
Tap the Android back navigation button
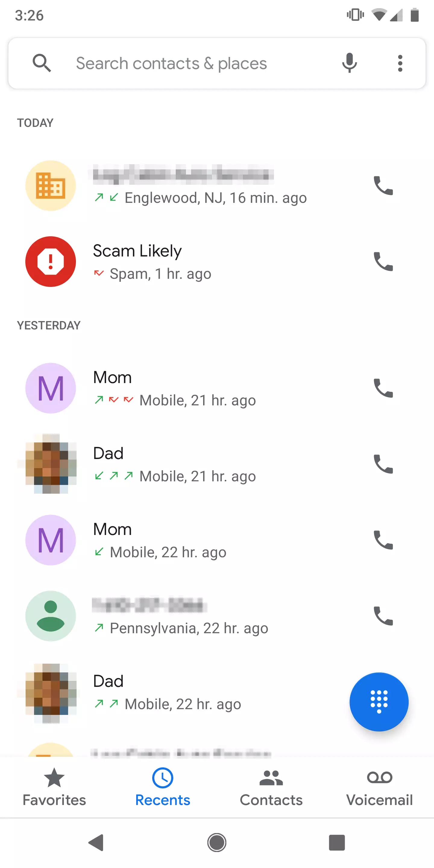pyautogui.click(x=96, y=842)
